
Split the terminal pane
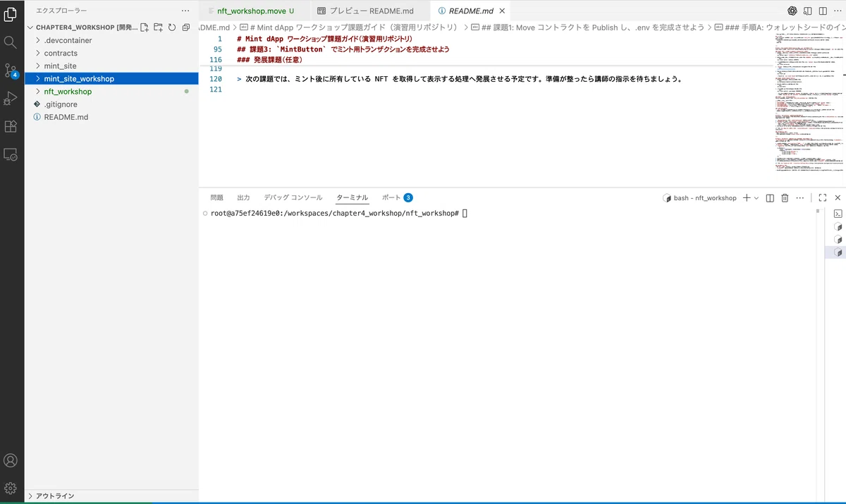click(x=770, y=198)
